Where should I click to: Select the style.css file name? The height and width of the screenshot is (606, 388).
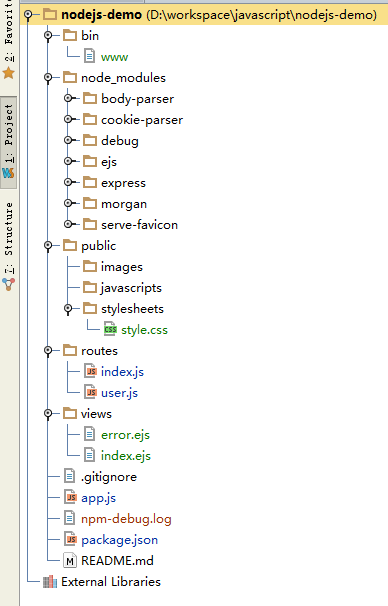pyautogui.click(x=145, y=330)
